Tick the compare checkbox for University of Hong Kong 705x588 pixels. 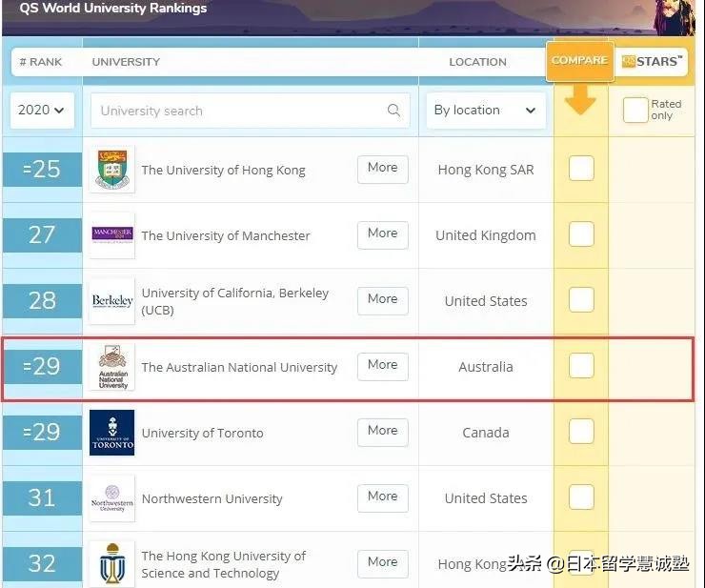(x=581, y=169)
